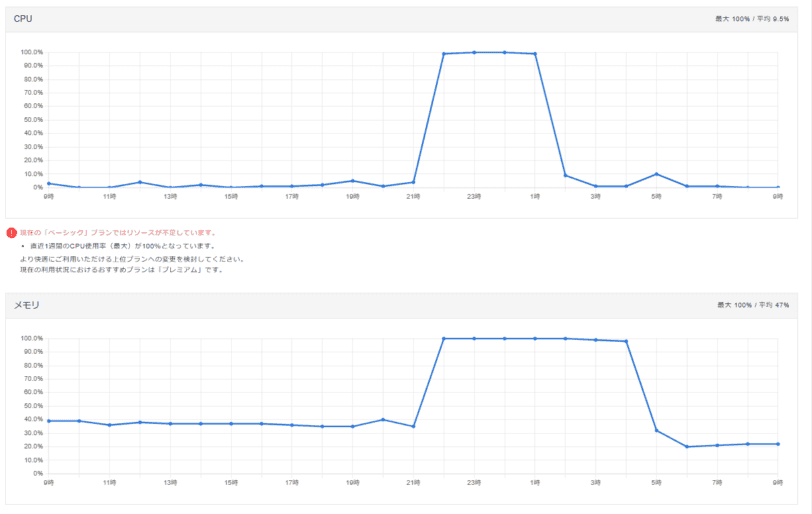Select the CPU data point at 23時
Screen dimensions: 812x514
[x=474, y=52]
